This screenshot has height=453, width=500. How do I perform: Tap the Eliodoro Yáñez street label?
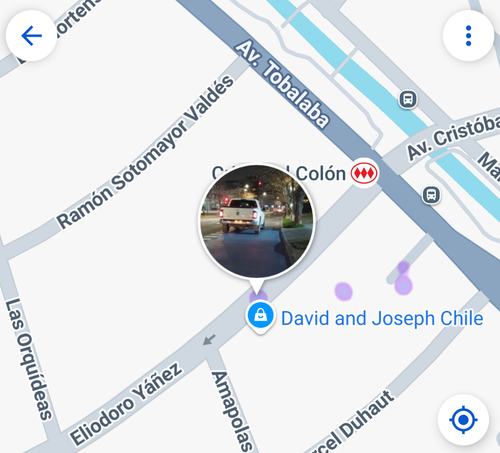click(x=126, y=403)
